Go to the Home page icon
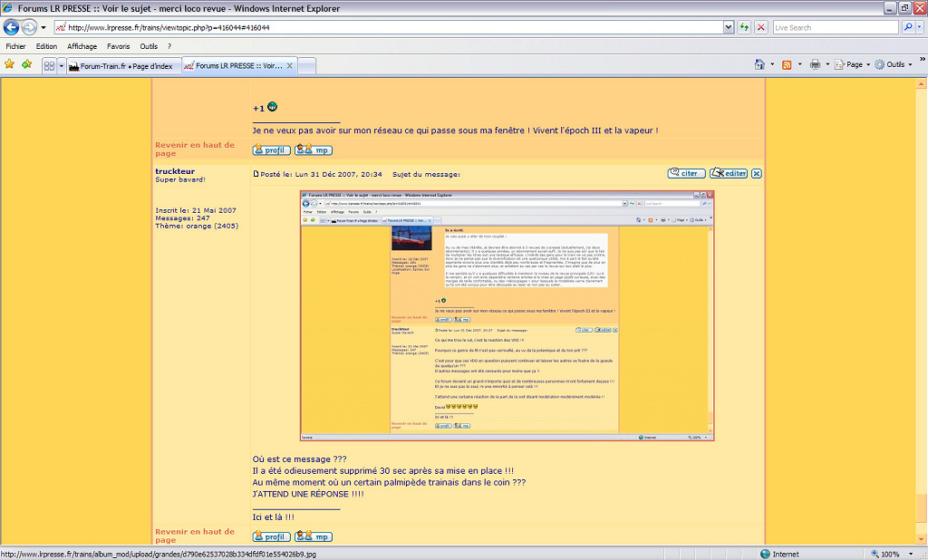This screenshot has width=928, height=560. [x=759, y=64]
